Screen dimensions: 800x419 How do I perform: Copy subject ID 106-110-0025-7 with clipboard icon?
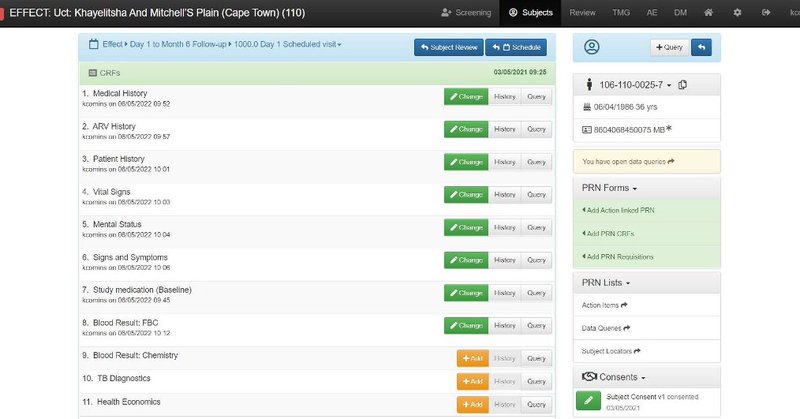click(x=683, y=85)
